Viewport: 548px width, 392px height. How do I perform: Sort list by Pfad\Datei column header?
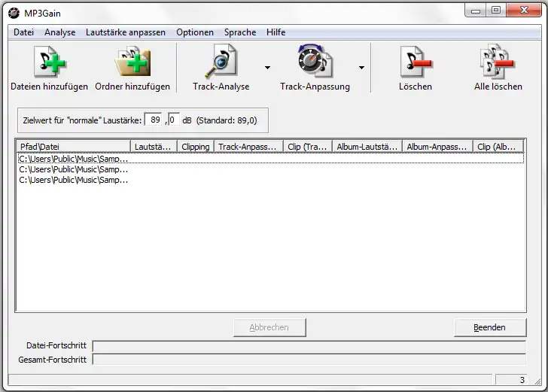[x=73, y=147]
